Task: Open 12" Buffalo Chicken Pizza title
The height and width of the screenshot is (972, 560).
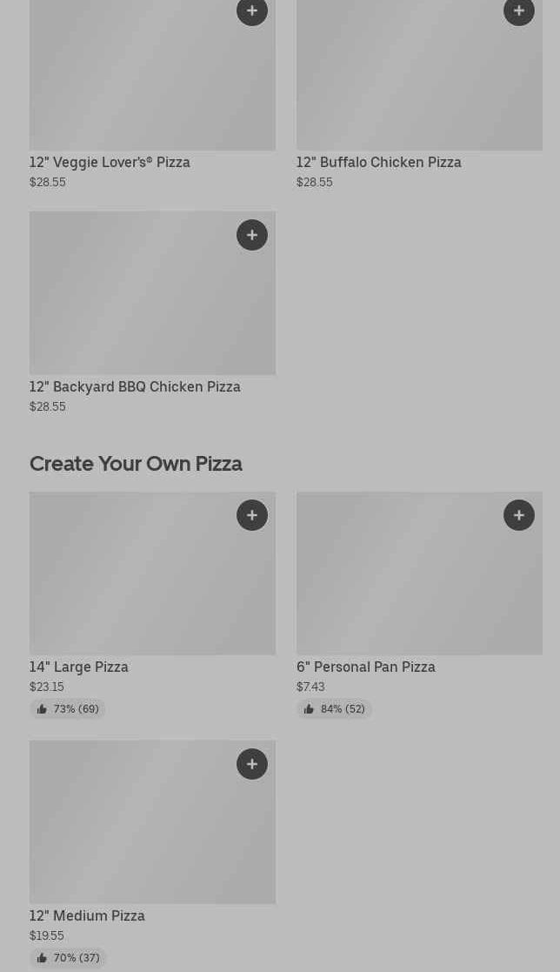Action: [x=378, y=163]
